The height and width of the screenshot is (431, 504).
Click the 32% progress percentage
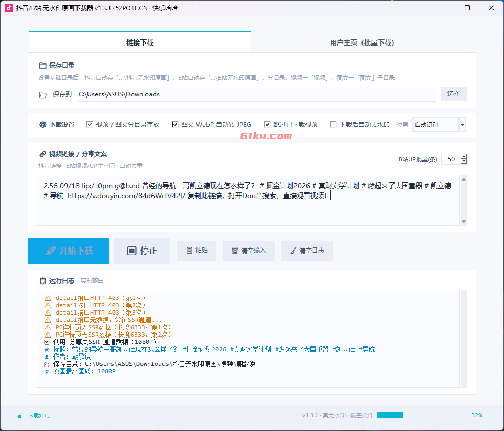point(477,416)
